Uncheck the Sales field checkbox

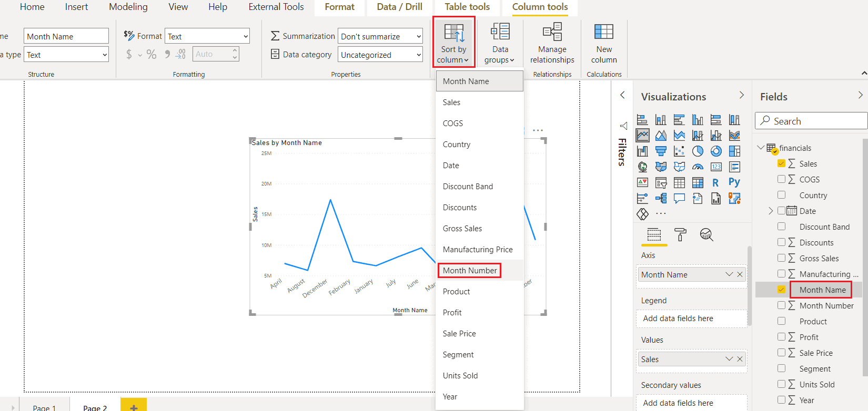[x=781, y=163]
